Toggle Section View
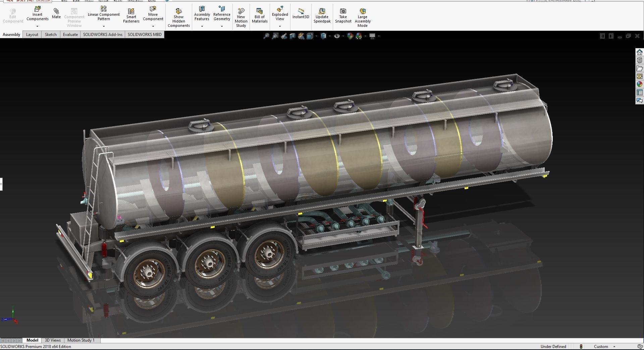Image resolution: width=644 pixels, height=350 pixels. tap(292, 36)
